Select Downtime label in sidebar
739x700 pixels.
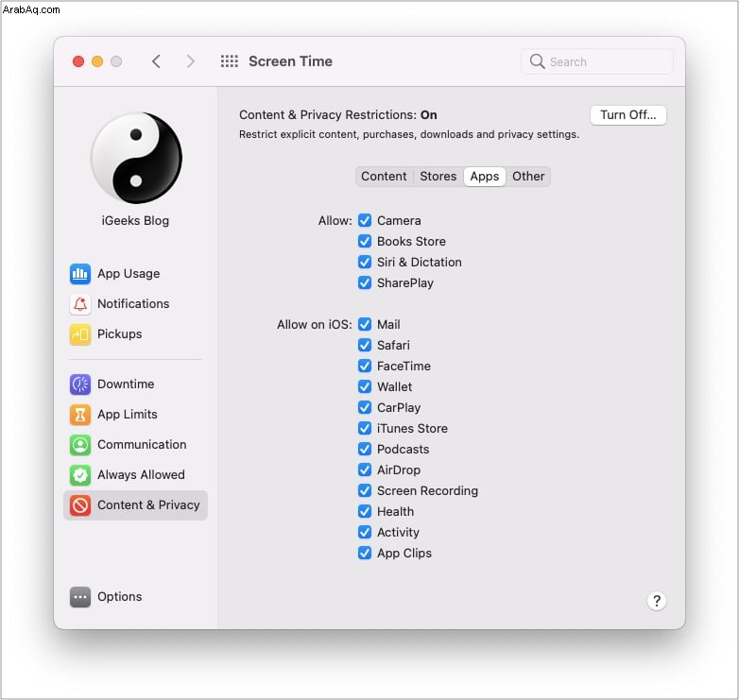tap(126, 384)
